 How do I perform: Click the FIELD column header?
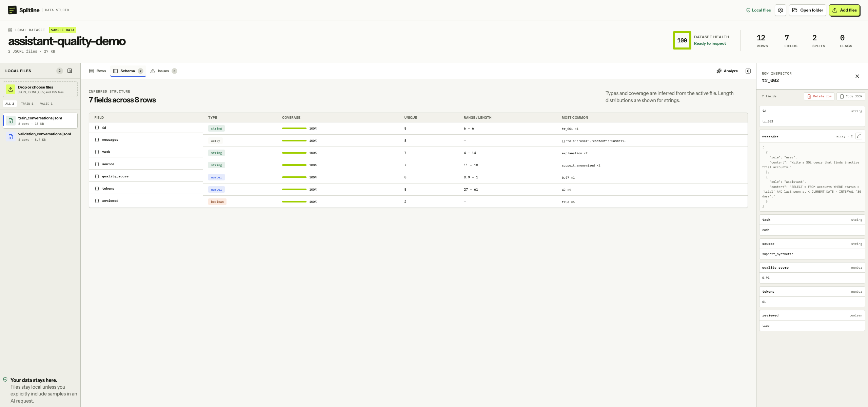pyautogui.click(x=99, y=118)
